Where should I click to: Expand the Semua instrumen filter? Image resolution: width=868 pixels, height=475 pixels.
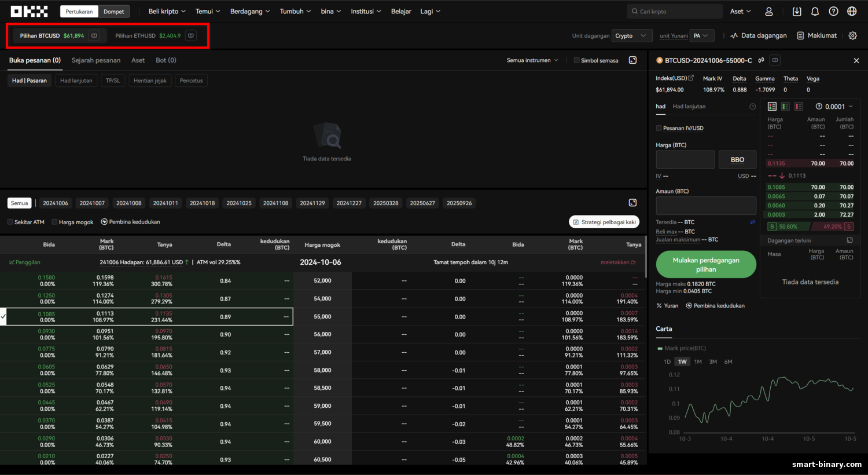click(x=532, y=60)
